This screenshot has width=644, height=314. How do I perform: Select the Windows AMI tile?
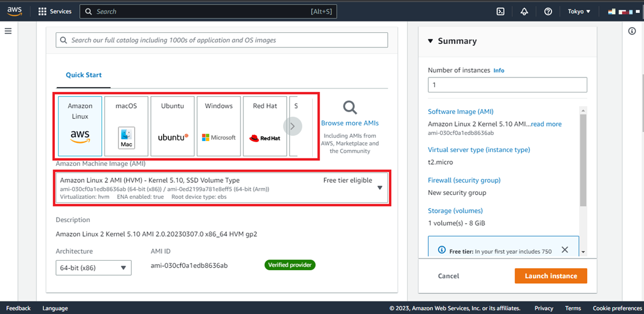tap(219, 126)
